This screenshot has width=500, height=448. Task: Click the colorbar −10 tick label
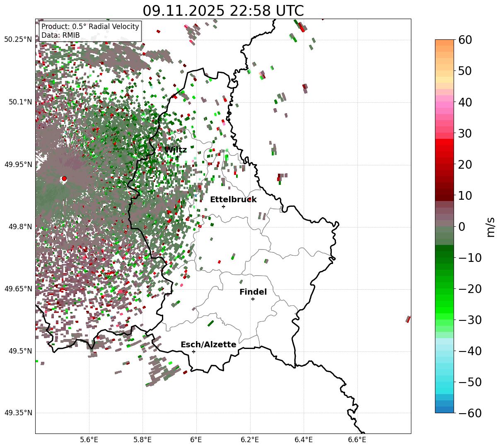pyautogui.click(x=470, y=258)
